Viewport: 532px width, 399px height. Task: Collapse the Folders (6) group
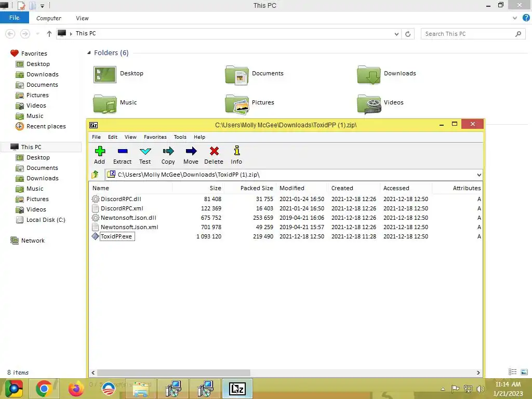click(x=89, y=52)
